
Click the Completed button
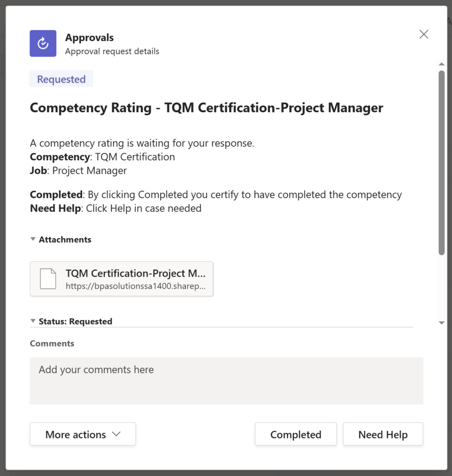(295, 434)
